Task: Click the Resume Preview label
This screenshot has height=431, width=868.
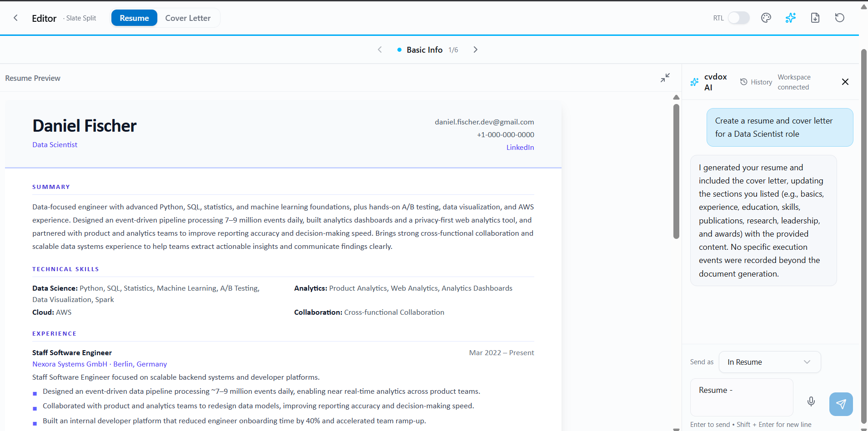Action: pyautogui.click(x=33, y=78)
